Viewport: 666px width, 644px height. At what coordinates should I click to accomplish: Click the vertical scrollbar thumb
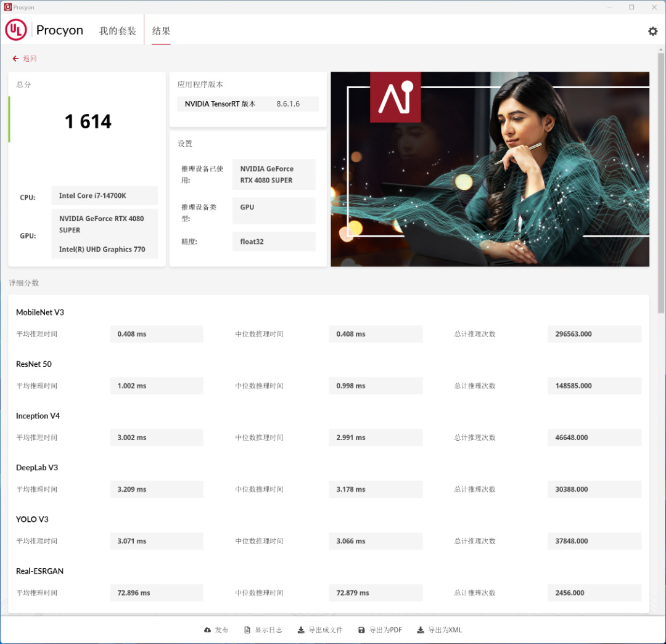click(661, 184)
